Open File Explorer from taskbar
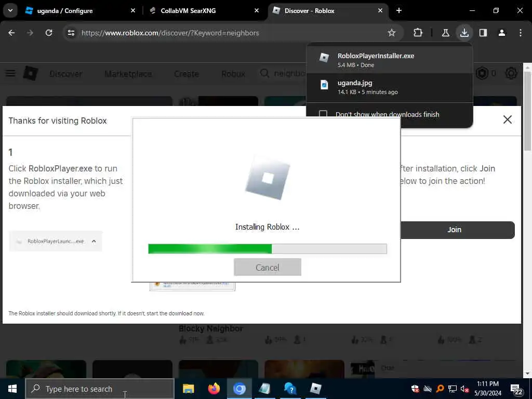 tap(188, 389)
